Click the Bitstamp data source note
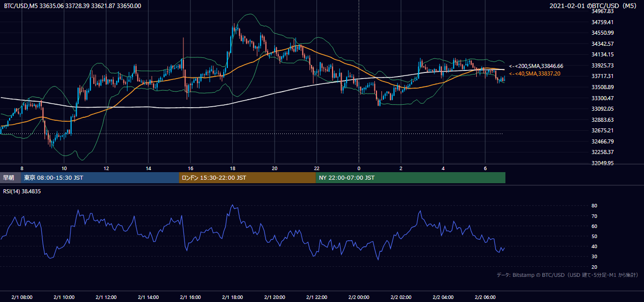 (x=567, y=275)
